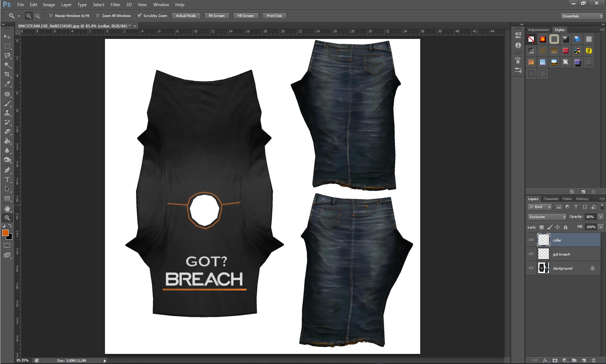Switch to the History tab
The image size is (606, 364).
(582, 199)
